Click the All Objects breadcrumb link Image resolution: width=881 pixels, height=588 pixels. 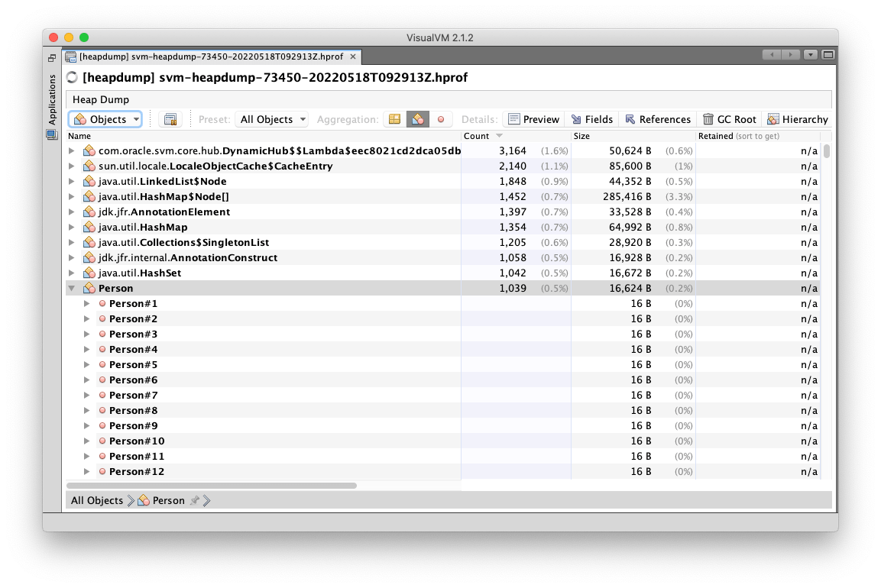tap(96, 500)
